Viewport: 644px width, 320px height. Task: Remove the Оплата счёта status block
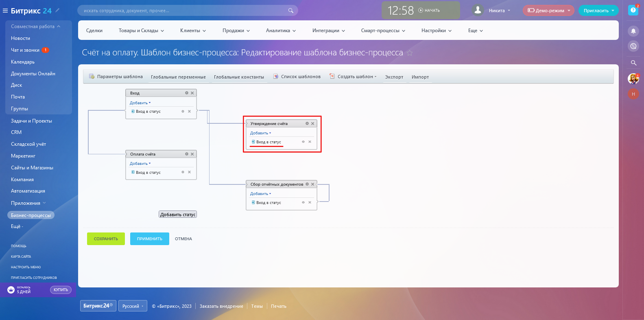click(192, 154)
